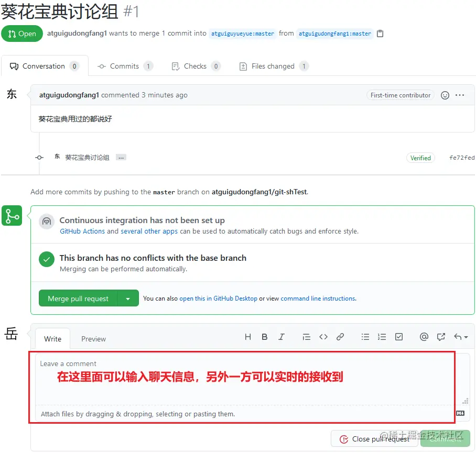The height and width of the screenshot is (453, 476).
Task: Add a task list checkbox item
Action: pos(398,337)
